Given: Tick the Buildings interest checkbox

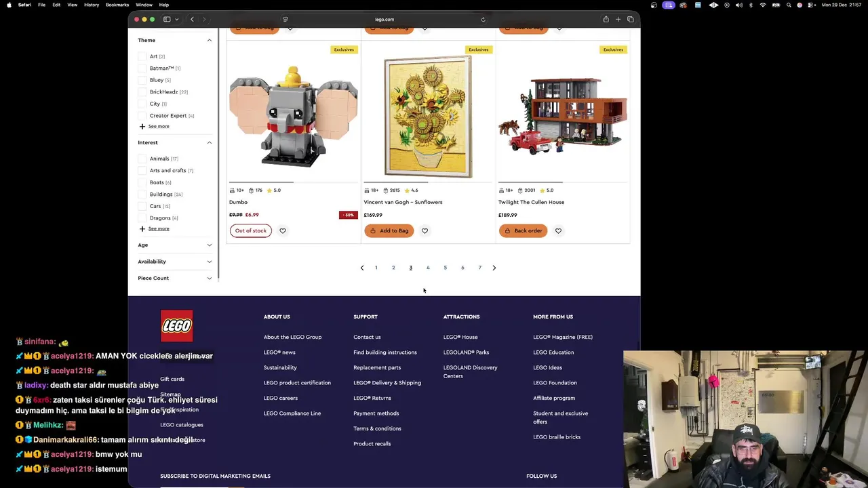Looking at the screenshot, I should tap(142, 195).
